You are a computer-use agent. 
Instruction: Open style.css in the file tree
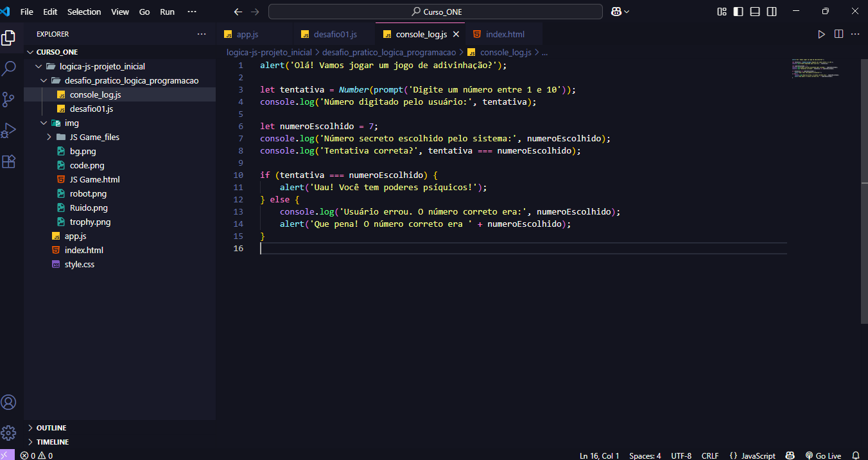(119, 264)
